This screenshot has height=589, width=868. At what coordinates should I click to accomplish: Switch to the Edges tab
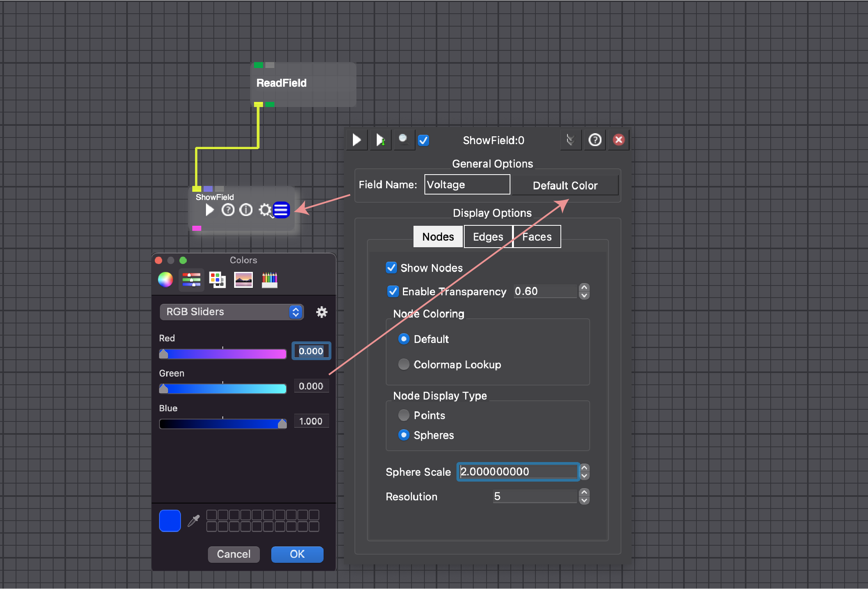click(488, 237)
